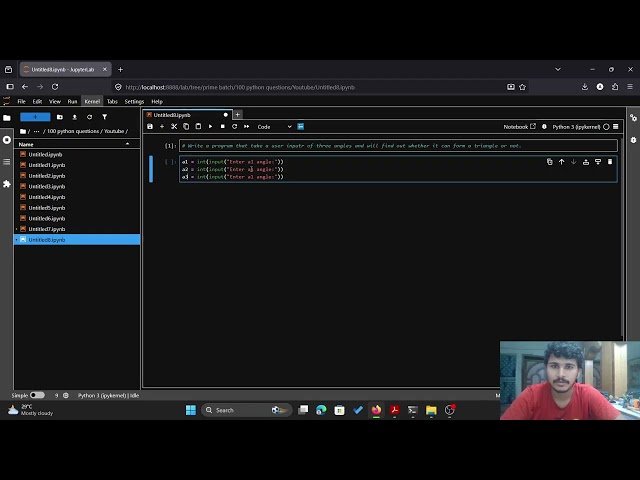This screenshot has height=480, width=640.
Task: Insert a cell below with the plus icon
Action: click(162, 127)
